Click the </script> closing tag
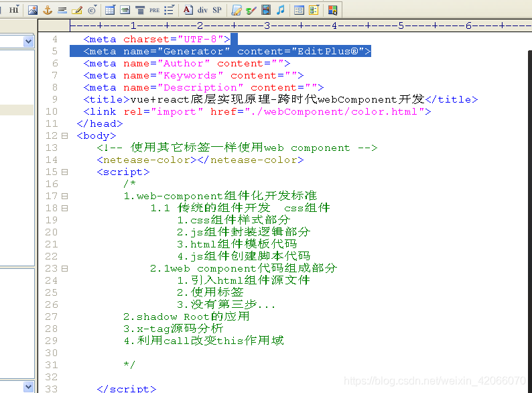The width and height of the screenshot is (532, 393). pos(127,388)
